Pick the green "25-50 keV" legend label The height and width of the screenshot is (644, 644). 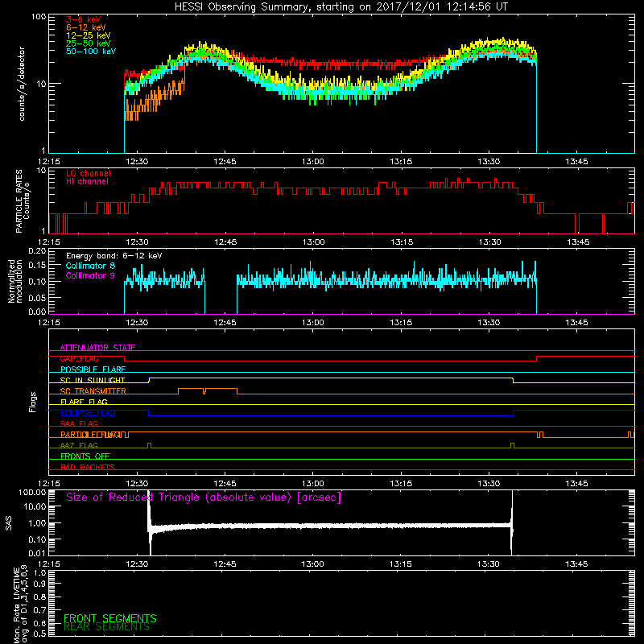[x=89, y=43]
